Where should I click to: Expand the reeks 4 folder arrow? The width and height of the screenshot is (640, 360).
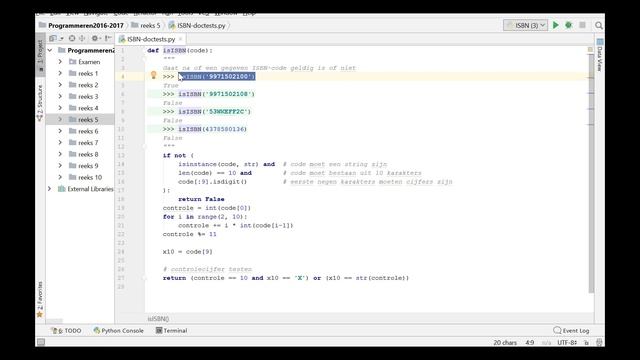[x=60, y=108]
